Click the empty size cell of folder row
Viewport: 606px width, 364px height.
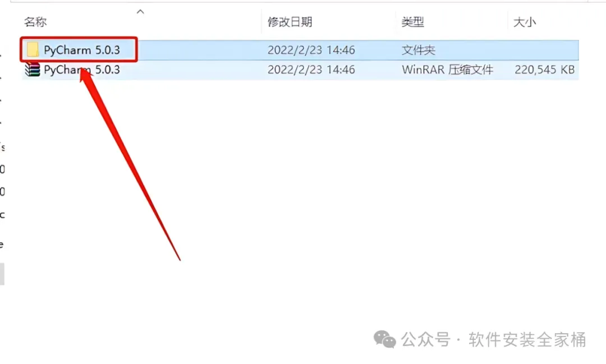tap(543, 50)
